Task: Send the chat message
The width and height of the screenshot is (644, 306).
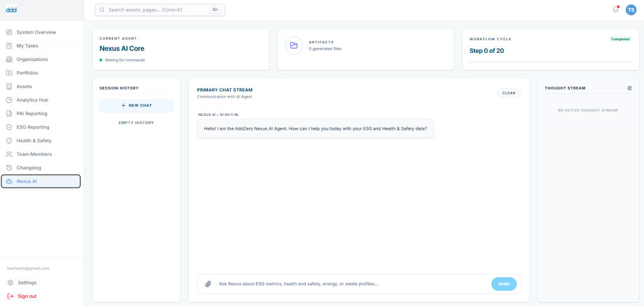Action: [x=504, y=284]
